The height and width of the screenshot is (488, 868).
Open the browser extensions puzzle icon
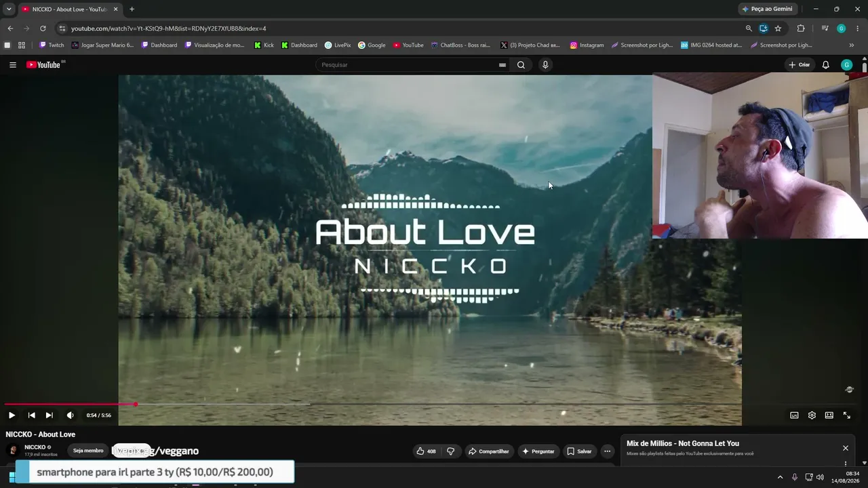click(x=801, y=28)
